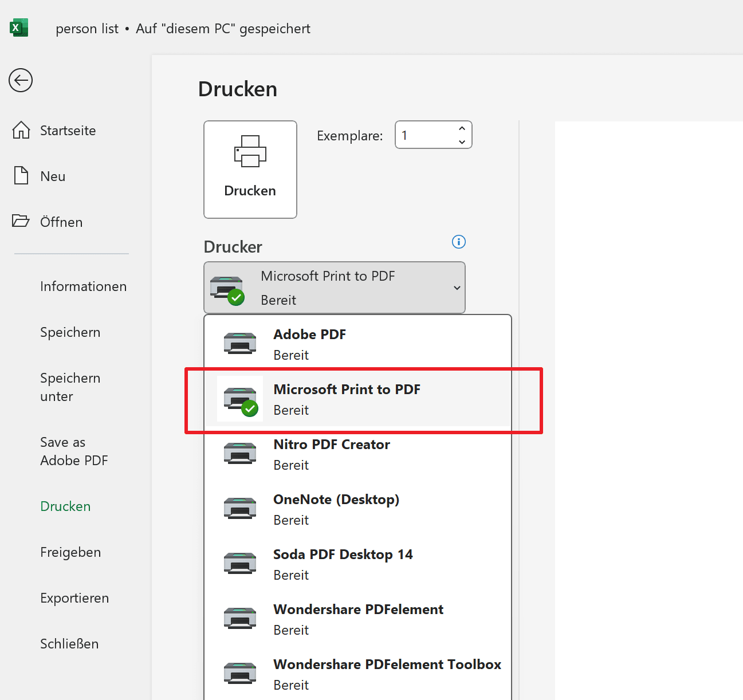Click the printer icon above Drucken

(250, 151)
